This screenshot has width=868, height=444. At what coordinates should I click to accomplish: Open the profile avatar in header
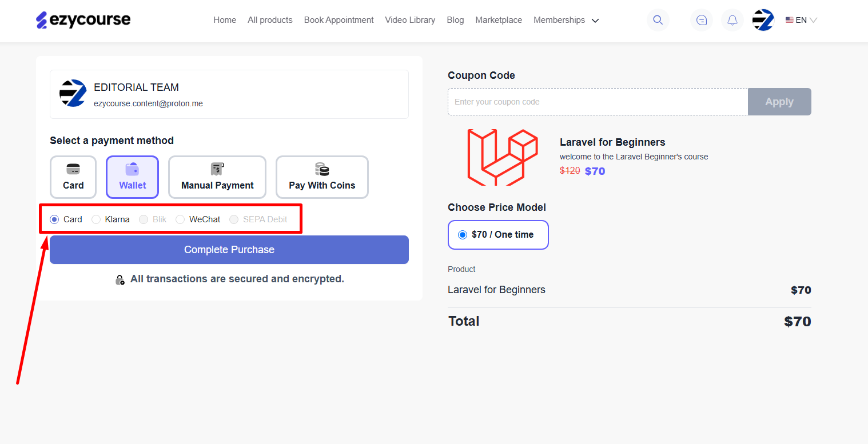(x=763, y=20)
